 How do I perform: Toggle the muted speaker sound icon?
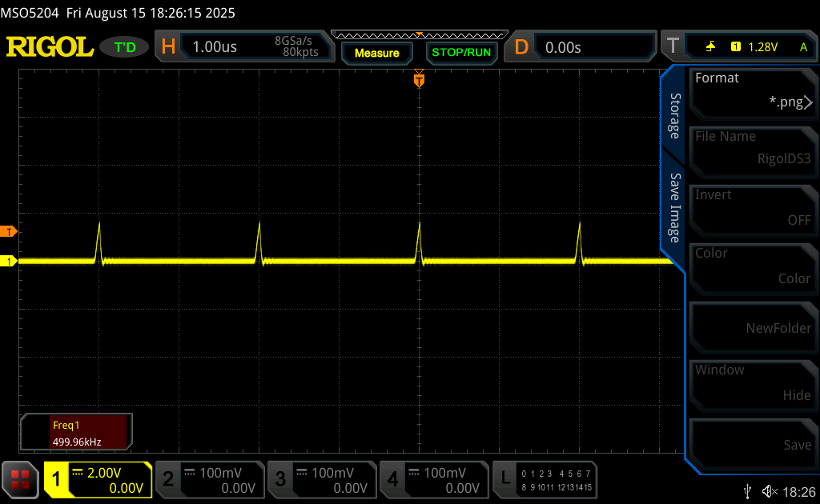pyautogui.click(x=770, y=490)
